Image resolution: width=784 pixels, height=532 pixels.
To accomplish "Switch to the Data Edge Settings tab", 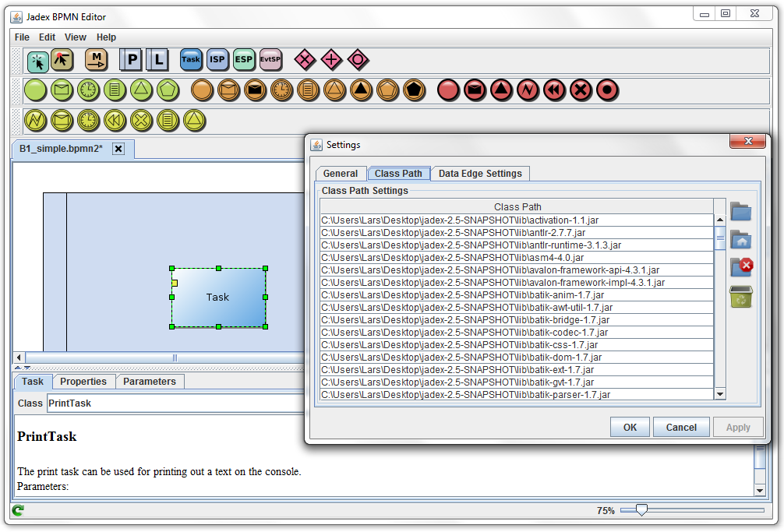I will (x=480, y=174).
